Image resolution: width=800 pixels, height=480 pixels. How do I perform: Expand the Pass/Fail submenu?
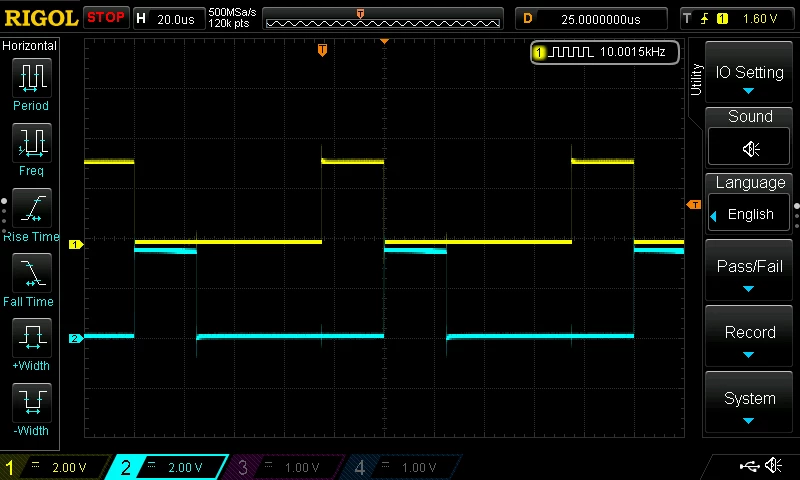pos(748,270)
